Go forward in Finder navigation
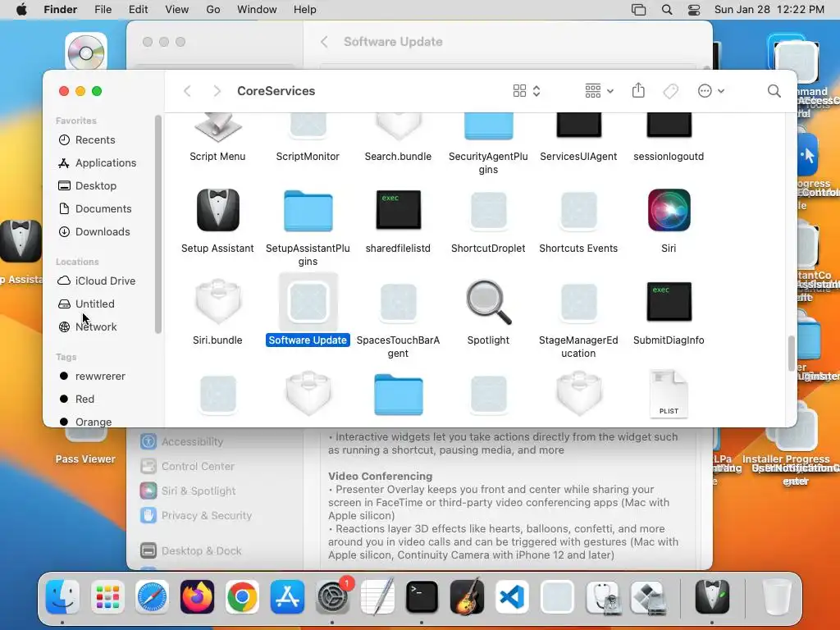 point(217,91)
